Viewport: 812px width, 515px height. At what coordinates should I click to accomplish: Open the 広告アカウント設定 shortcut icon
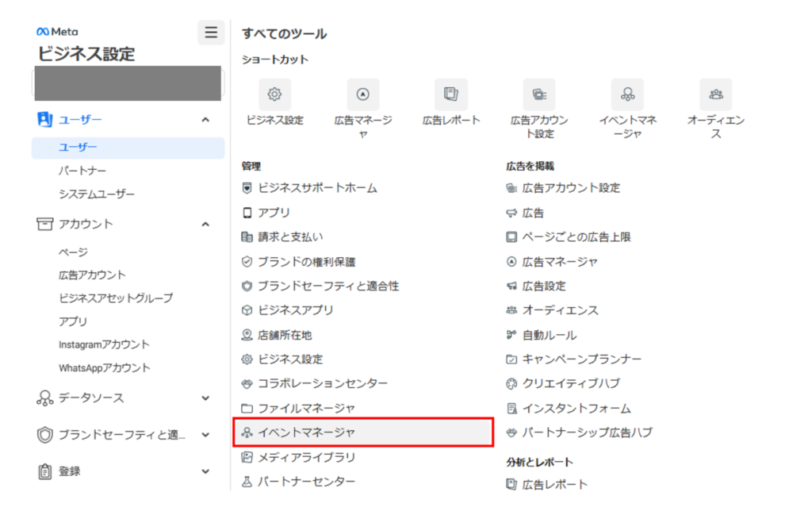539,94
